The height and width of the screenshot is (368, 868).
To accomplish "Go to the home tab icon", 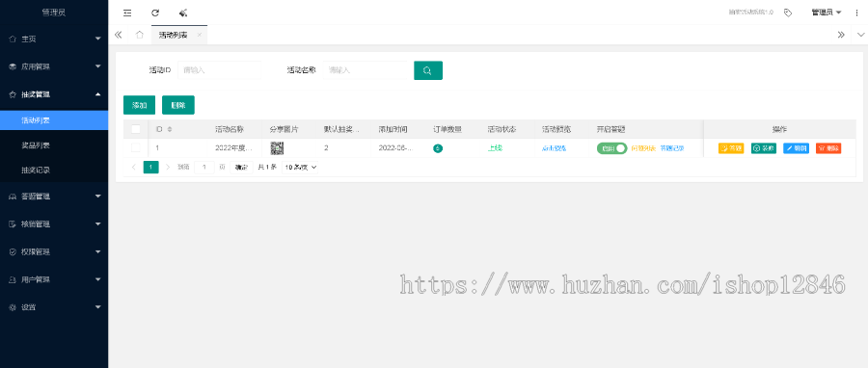I will [140, 35].
